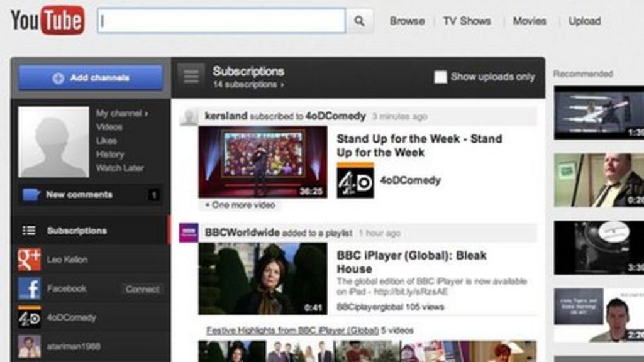
Task: Select Subscriptions in the sidebar
Action: 91,231
